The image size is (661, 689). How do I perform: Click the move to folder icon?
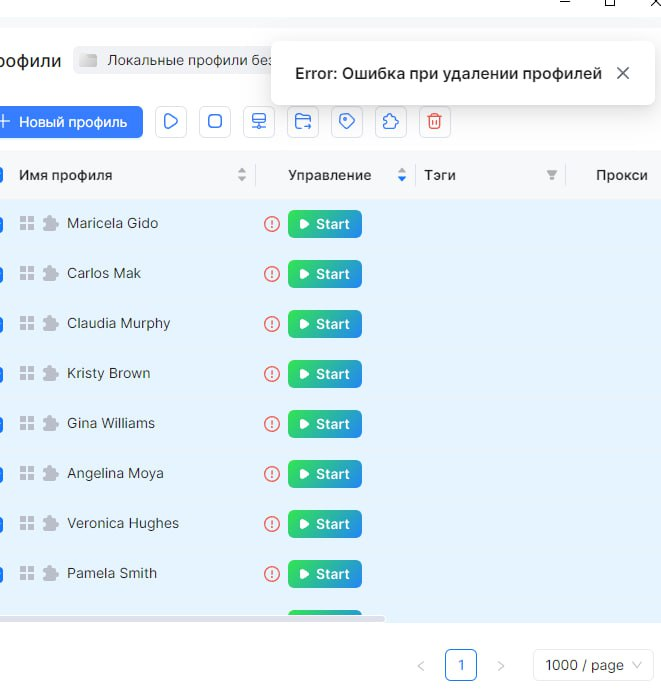(x=302, y=122)
